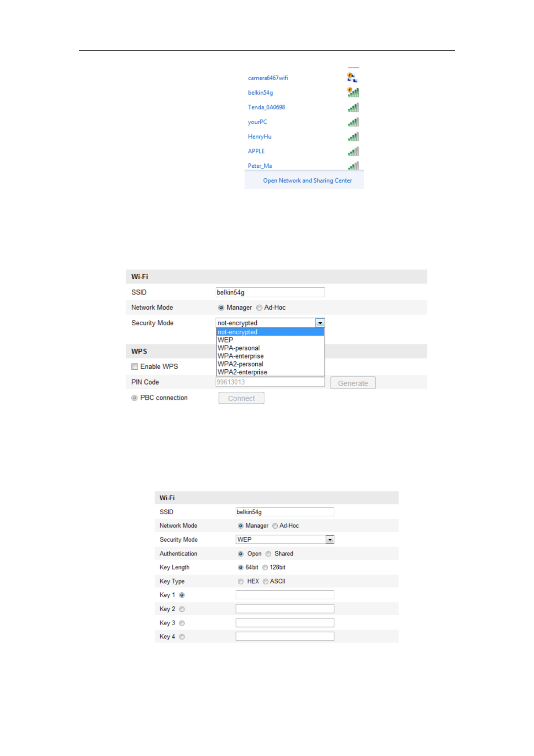Screen dimensions: 534x756
Task: Enable WPS checkbox
Action: pos(134,367)
